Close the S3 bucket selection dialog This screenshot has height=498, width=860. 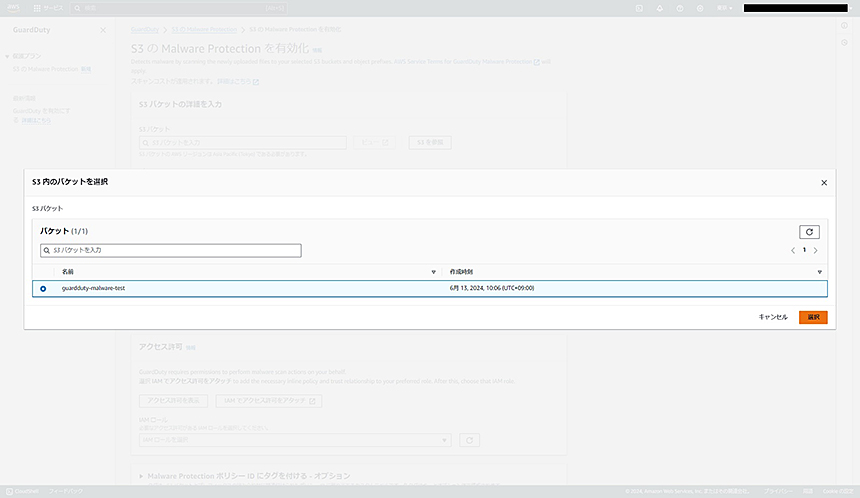[824, 183]
